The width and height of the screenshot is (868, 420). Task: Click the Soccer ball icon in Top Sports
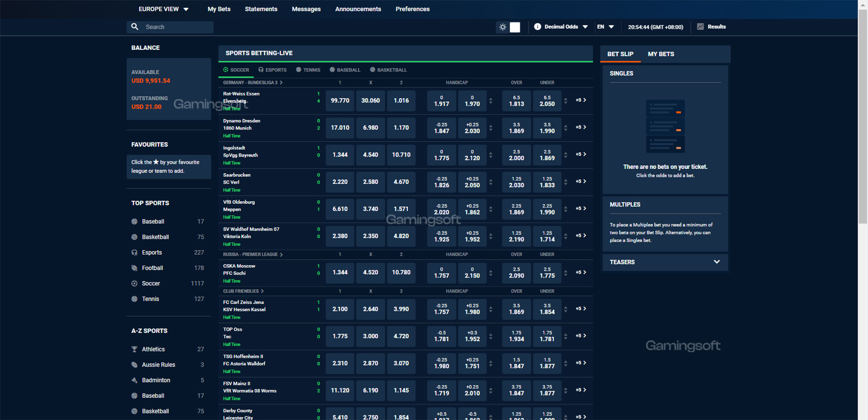click(134, 283)
